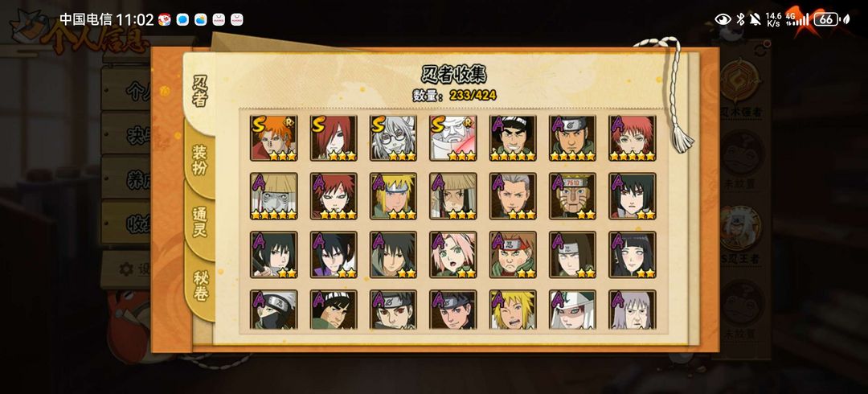The image size is (868, 394).
Task: Open the 秘卷 tab
Action: 200,285
